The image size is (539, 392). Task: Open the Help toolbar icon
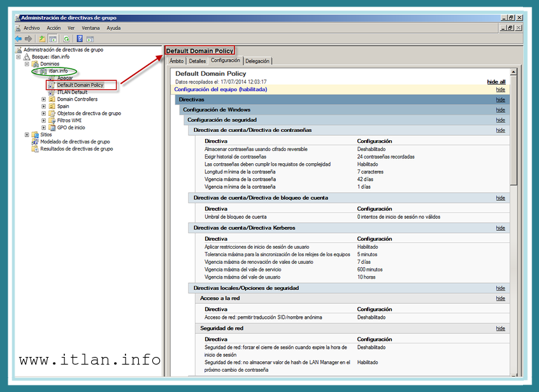click(80, 39)
